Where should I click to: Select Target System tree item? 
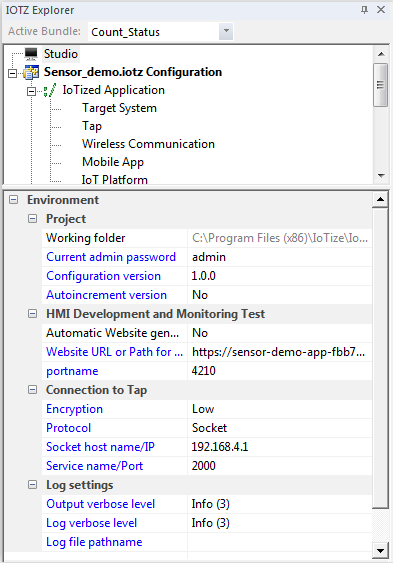119,108
